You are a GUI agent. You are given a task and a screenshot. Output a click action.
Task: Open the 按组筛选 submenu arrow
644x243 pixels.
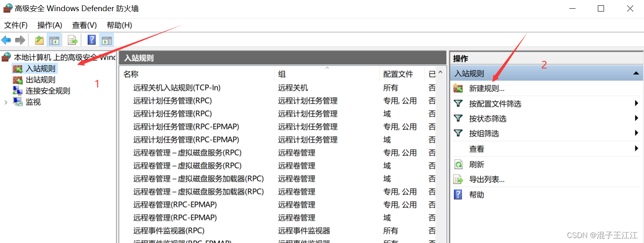point(637,133)
